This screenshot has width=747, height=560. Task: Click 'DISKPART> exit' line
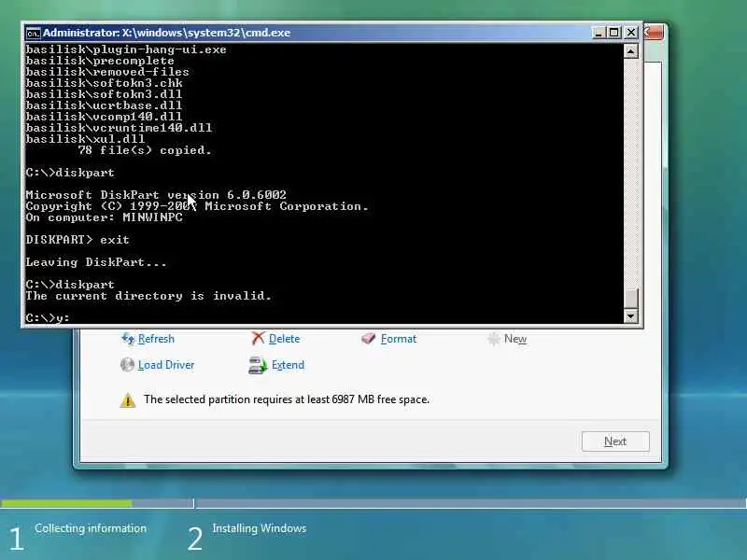tap(78, 240)
